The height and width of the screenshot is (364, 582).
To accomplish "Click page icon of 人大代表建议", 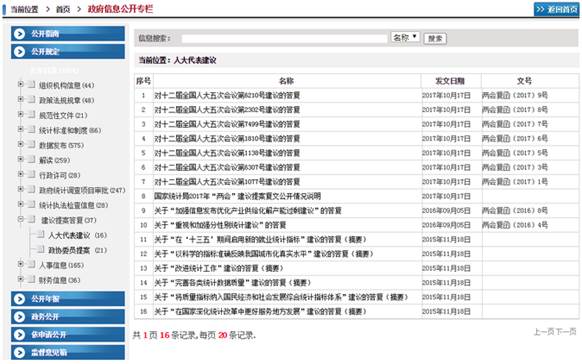I will 40,235.
